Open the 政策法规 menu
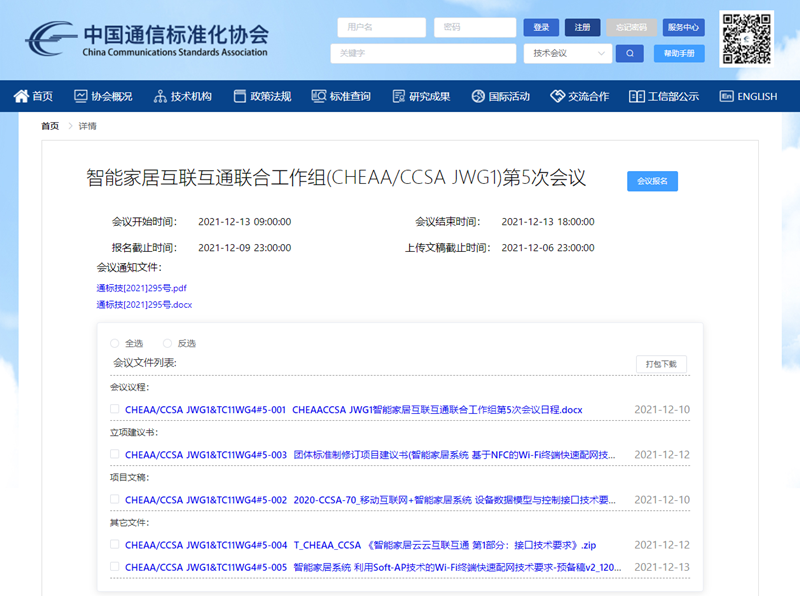Screen dimensions: 800x596 [262, 97]
